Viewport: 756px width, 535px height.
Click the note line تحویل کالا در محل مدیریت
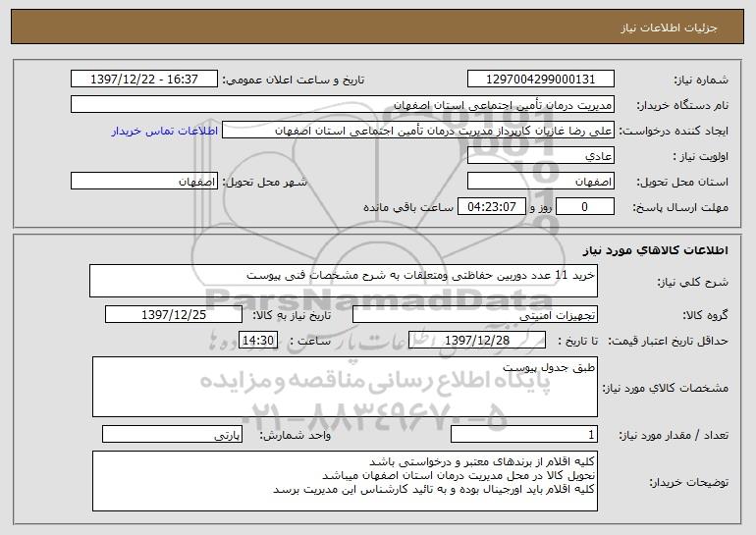tap(459, 475)
